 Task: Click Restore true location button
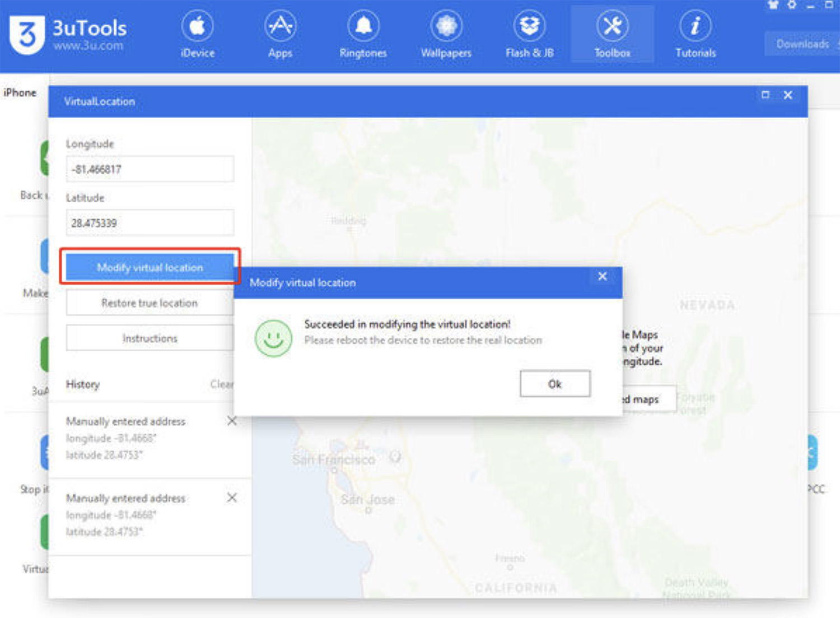click(150, 303)
